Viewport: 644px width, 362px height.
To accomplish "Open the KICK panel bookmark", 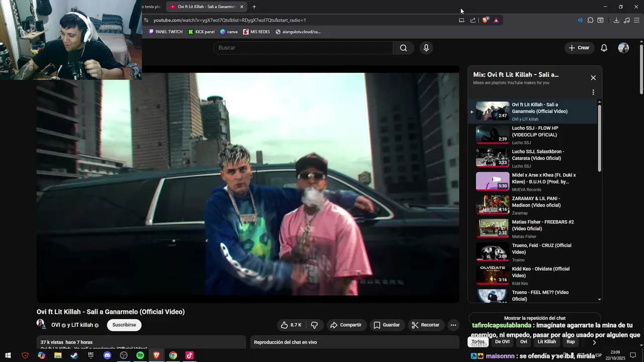I will point(201,32).
